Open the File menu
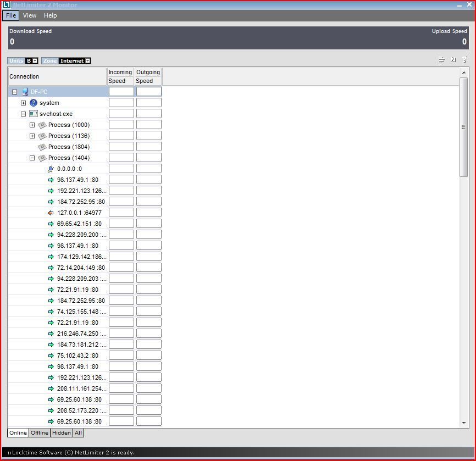Viewport: 476px width, 461px height. (x=11, y=15)
